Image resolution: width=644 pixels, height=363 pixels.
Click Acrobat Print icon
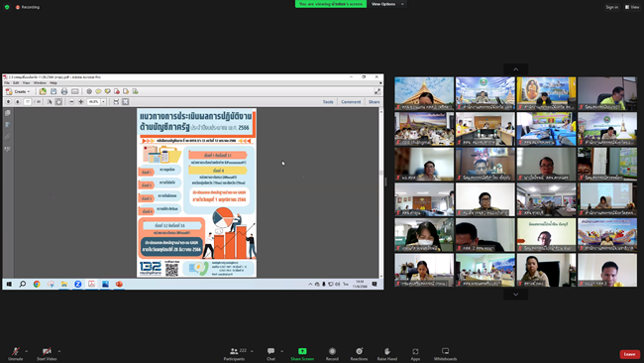coord(64,91)
